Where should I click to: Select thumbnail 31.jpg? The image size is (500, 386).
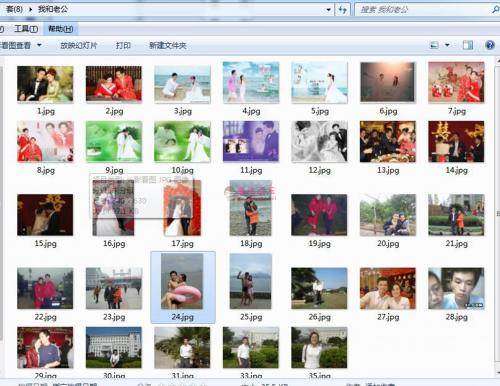(182, 347)
